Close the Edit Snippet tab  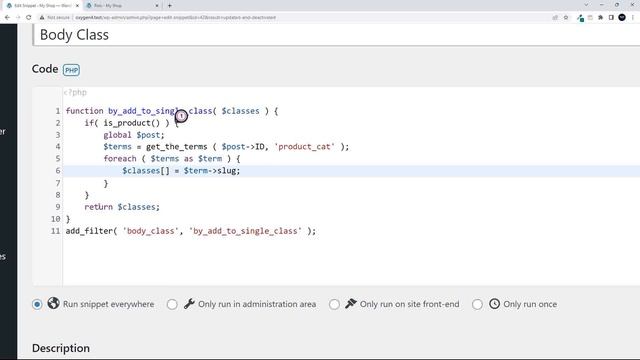[x=77, y=6]
